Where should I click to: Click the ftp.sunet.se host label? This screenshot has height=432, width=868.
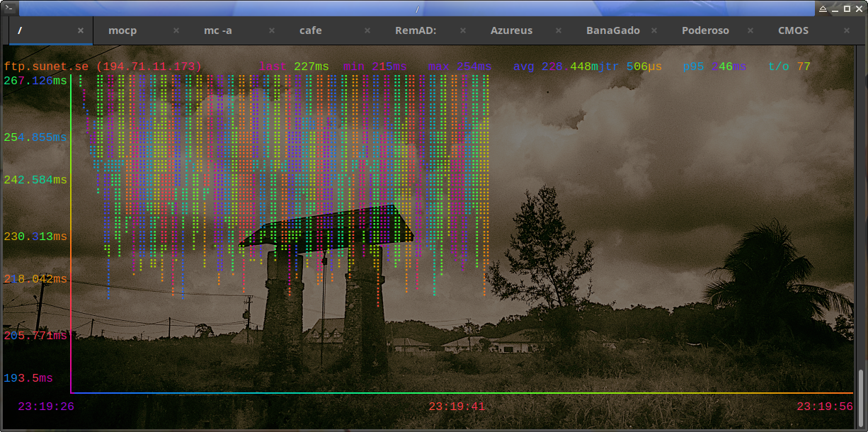click(46, 67)
